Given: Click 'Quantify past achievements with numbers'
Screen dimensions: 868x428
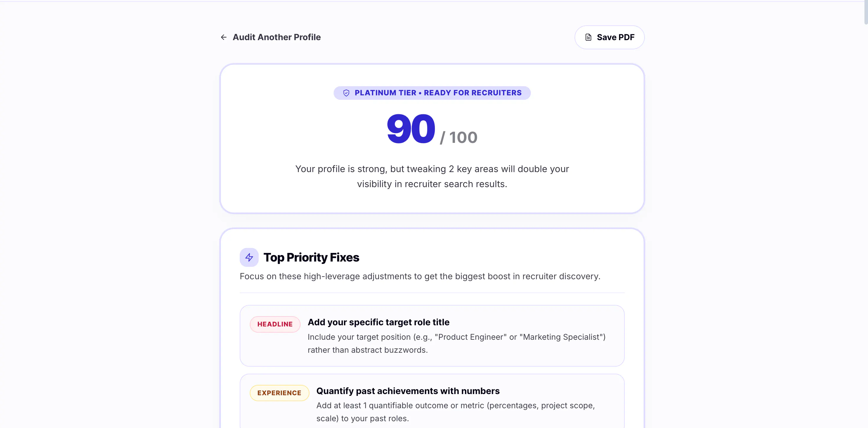Looking at the screenshot, I should point(408,391).
